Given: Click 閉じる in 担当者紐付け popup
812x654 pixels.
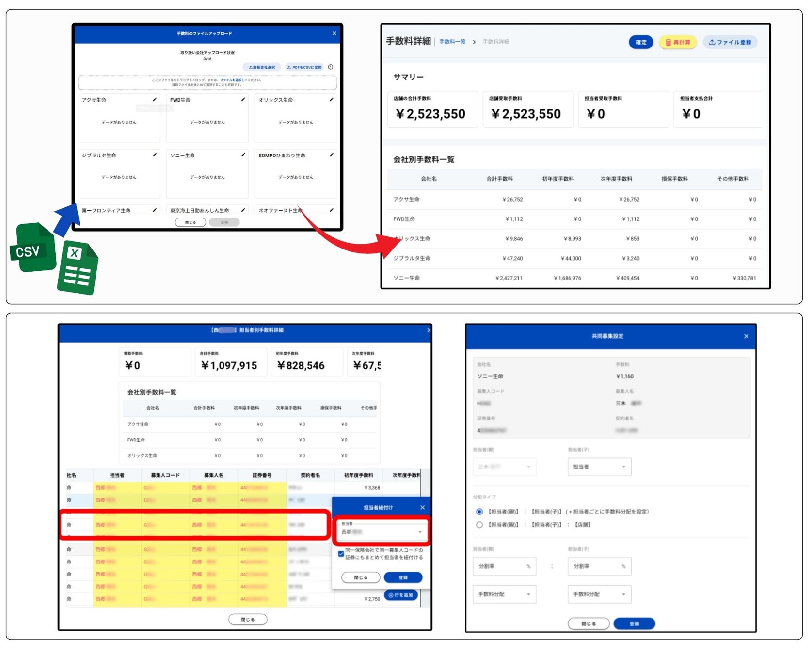Looking at the screenshot, I should [361, 577].
